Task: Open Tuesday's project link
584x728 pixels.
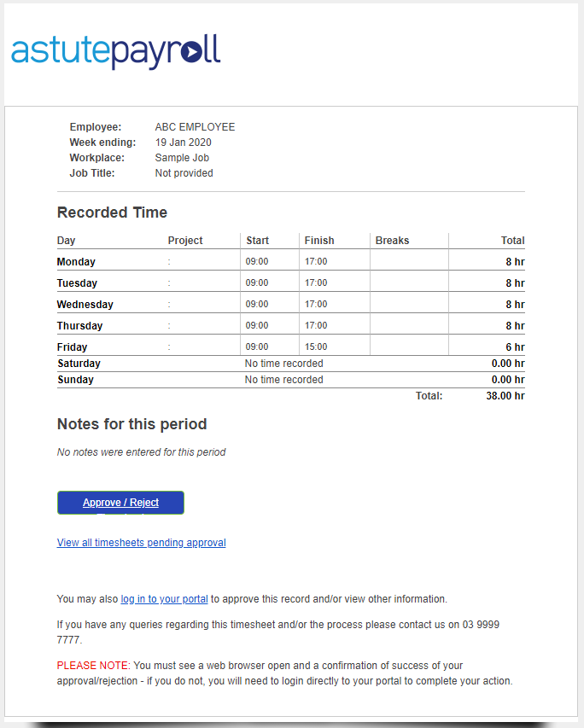Action: point(171,282)
